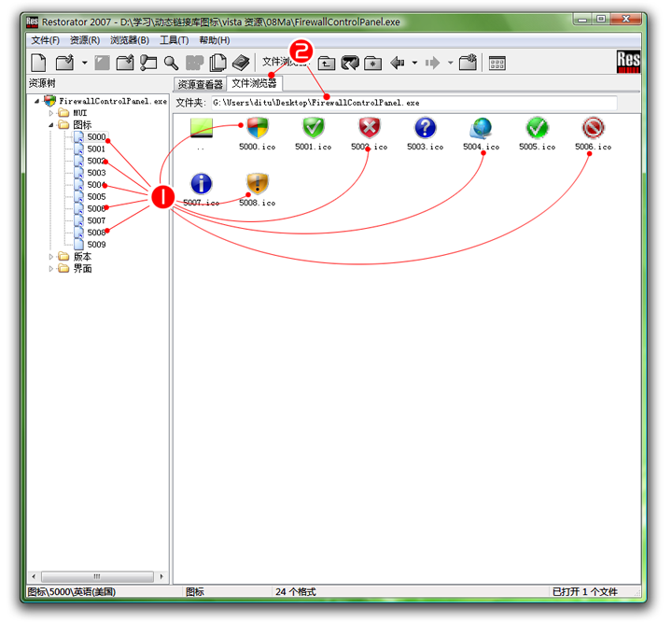This screenshot has height=622, width=672.
Task: Open the 文件(F) menu
Action: [x=45, y=40]
